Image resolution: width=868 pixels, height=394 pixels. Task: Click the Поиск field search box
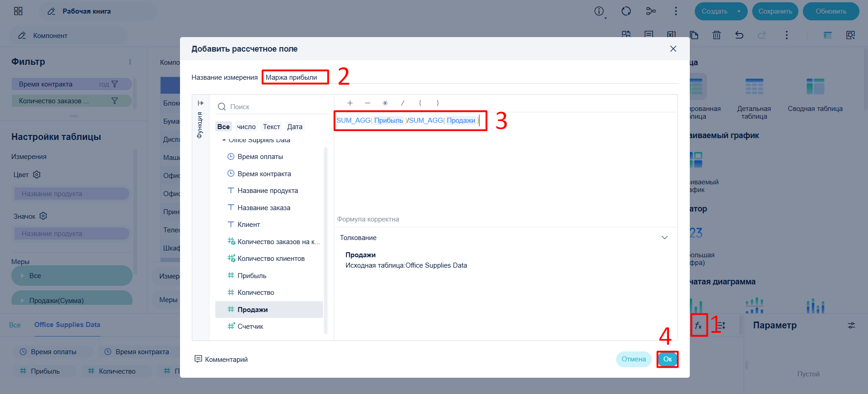[271, 107]
